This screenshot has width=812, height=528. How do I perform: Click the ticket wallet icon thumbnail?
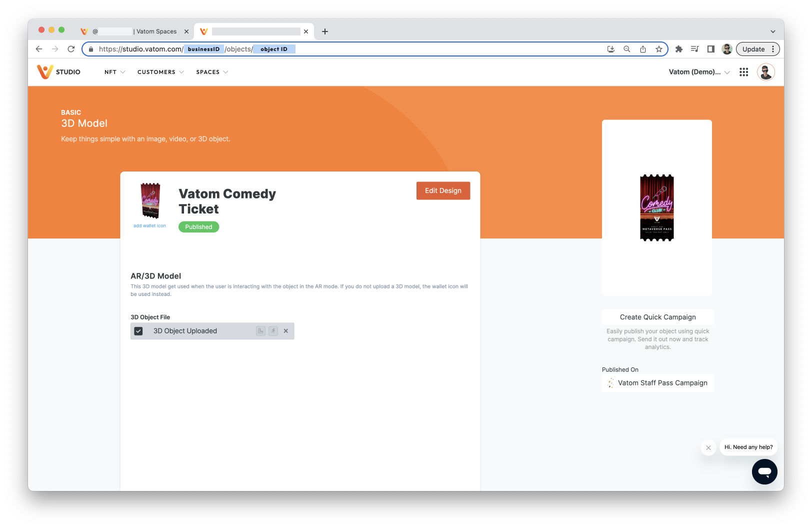pos(150,200)
